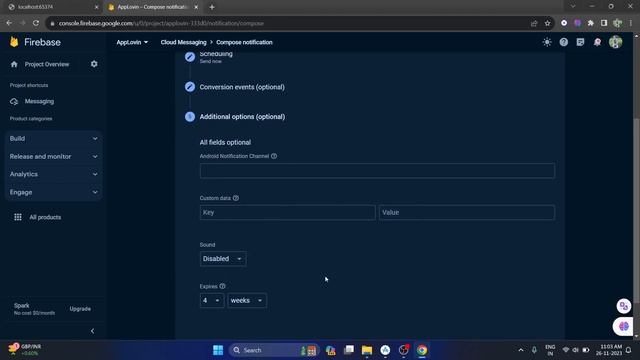Open the help question mark icon

[564, 42]
